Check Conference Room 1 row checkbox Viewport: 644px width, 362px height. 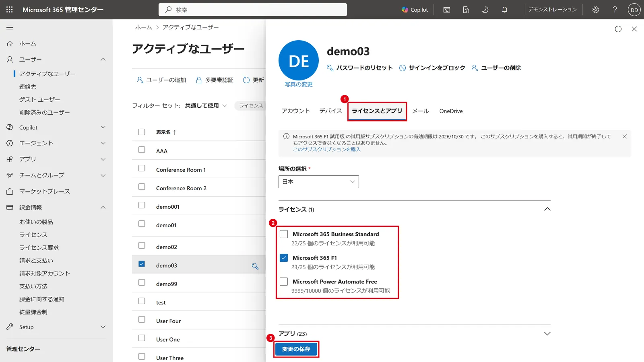(x=142, y=168)
